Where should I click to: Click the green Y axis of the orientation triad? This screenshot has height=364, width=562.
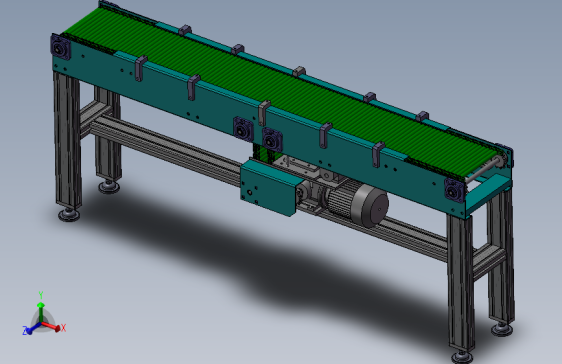click(41, 312)
